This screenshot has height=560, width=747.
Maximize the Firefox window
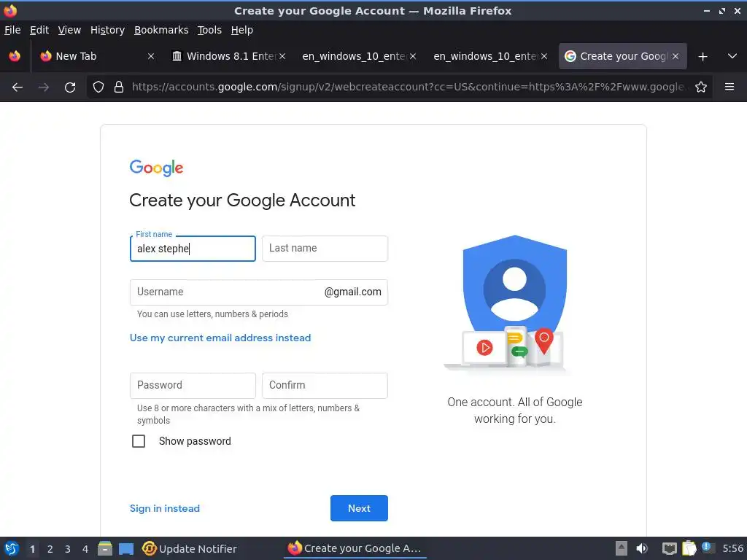point(722,11)
